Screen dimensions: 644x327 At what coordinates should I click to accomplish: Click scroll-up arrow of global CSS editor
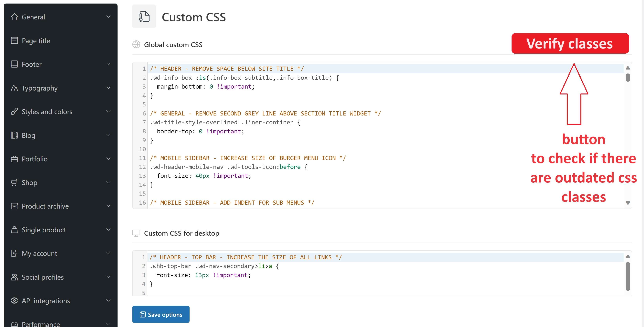pos(628,68)
